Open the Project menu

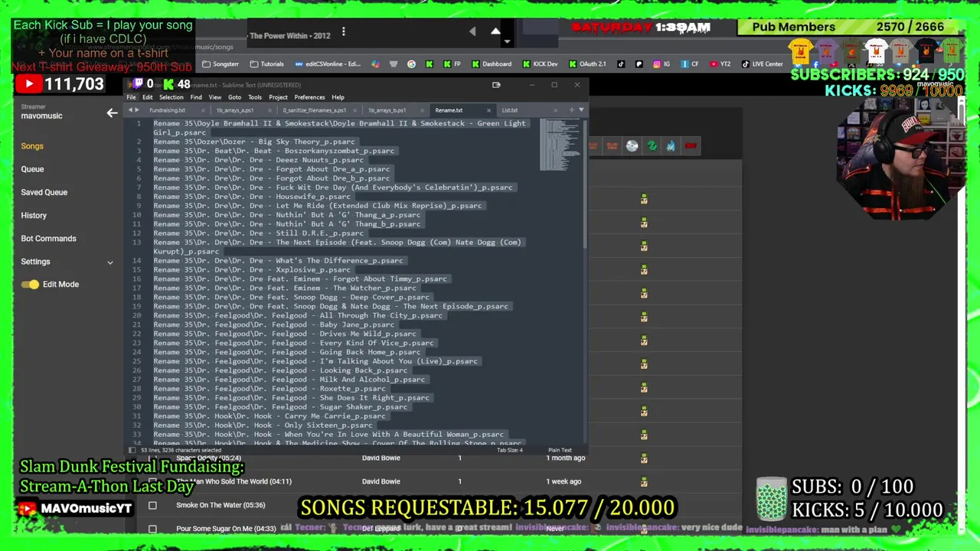pyautogui.click(x=278, y=97)
